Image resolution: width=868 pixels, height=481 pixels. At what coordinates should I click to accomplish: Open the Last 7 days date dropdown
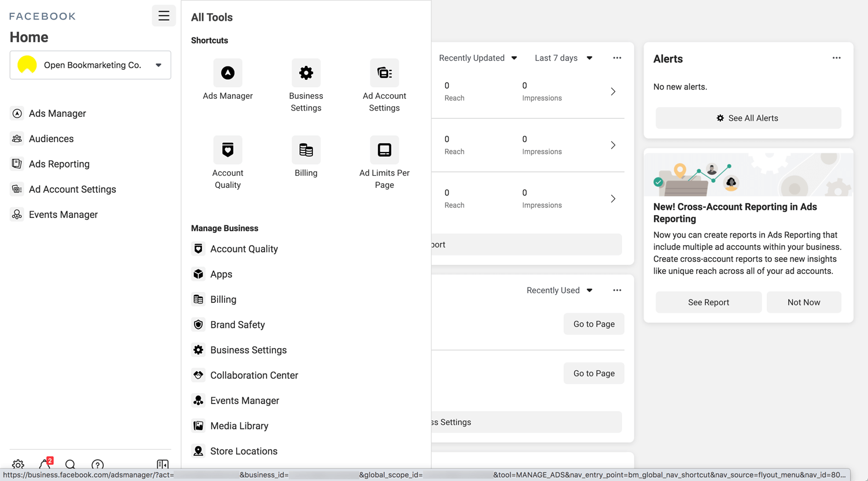[564, 58]
